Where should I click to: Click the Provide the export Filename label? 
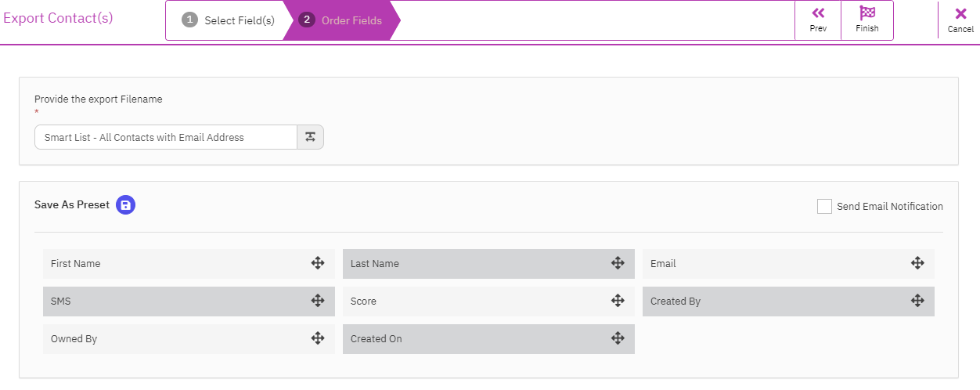click(x=99, y=99)
